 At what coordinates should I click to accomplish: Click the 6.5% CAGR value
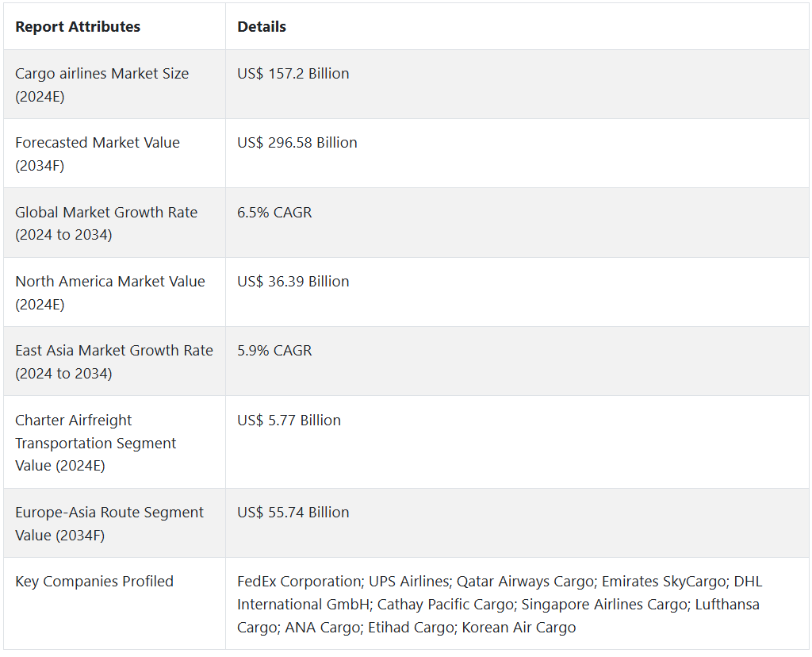coord(274,213)
